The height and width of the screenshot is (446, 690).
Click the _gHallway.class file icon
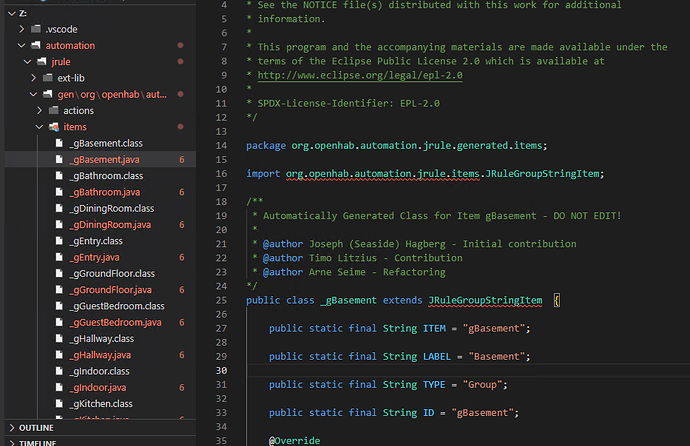(59, 338)
